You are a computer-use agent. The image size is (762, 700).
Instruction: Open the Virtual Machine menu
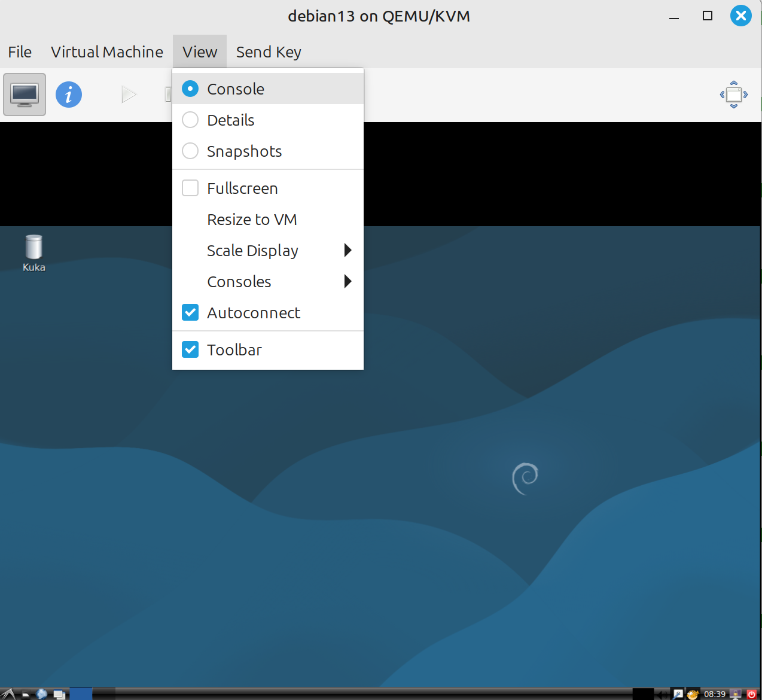[106, 52]
